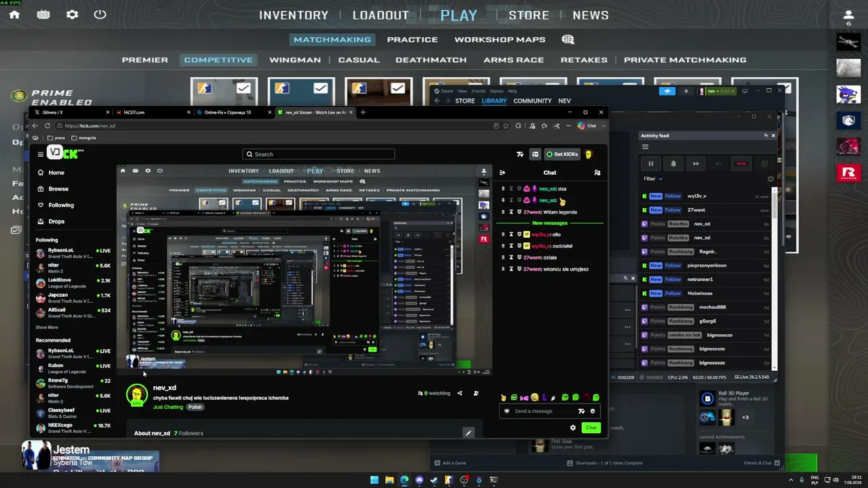Viewport: 868px width, 488px height.
Task: Click the Send a message chat input
Action: [x=550, y=411]
